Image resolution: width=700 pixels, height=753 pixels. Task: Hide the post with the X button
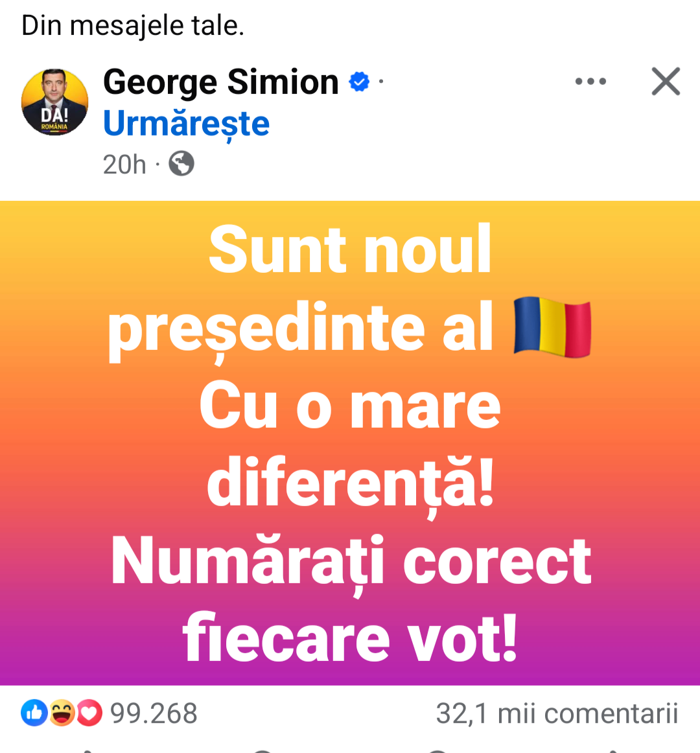pyautogui.click(x=666, y=82)
